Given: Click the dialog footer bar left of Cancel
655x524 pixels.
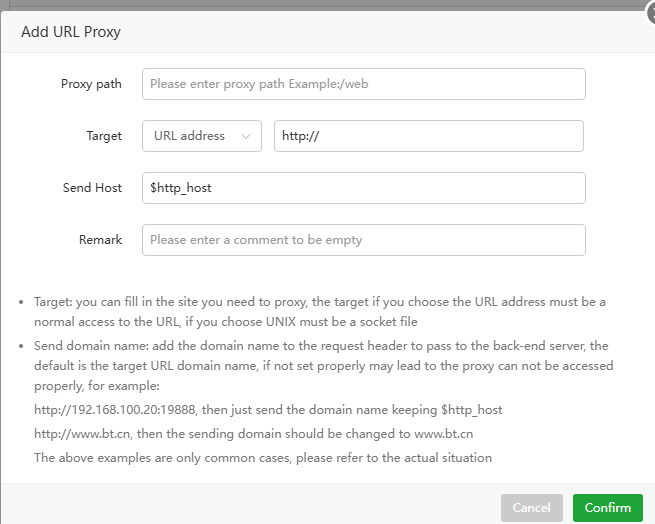Looking at the screenshot, I should point(250,507).
